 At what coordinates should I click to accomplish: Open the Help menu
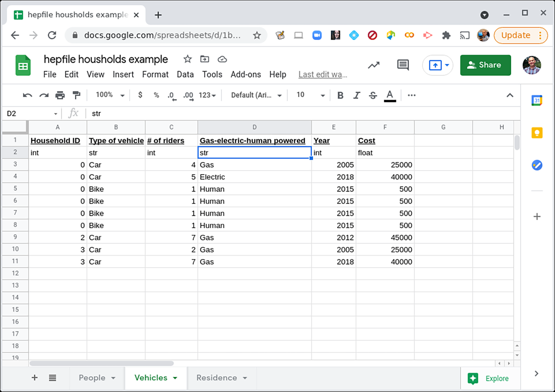pyautogui.click(x=277, y=75)
